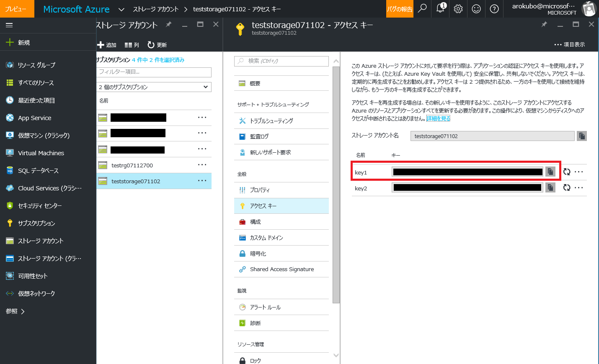Click the feedback smiley icon
The width and height of the screenshot is (599, 364).
[476, 9]
